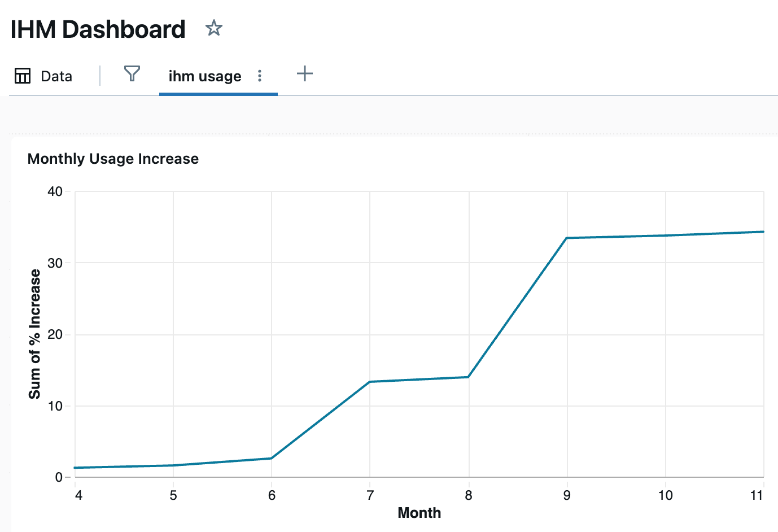Click the line's data point at month 8
Viewport: 778px width, 532px height.
pos(469,377)
